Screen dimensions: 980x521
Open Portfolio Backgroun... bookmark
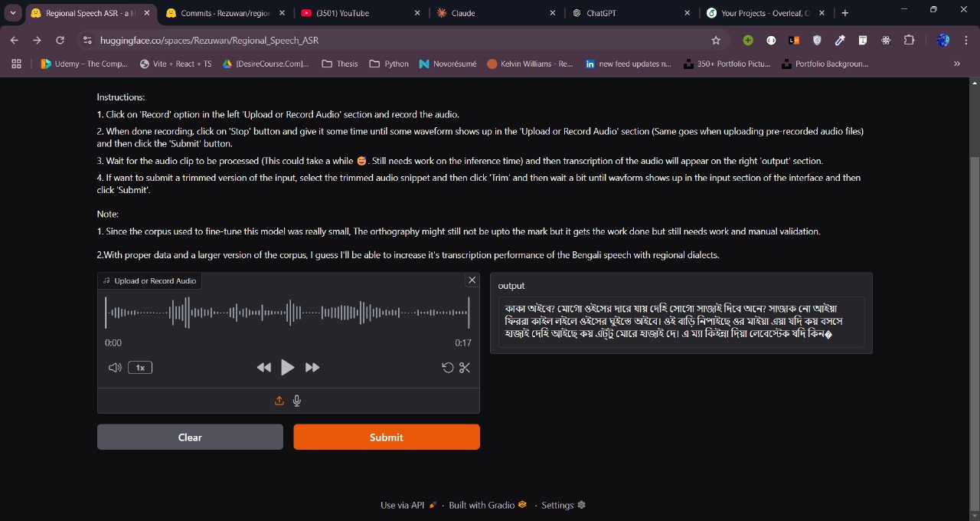point(825,64)
